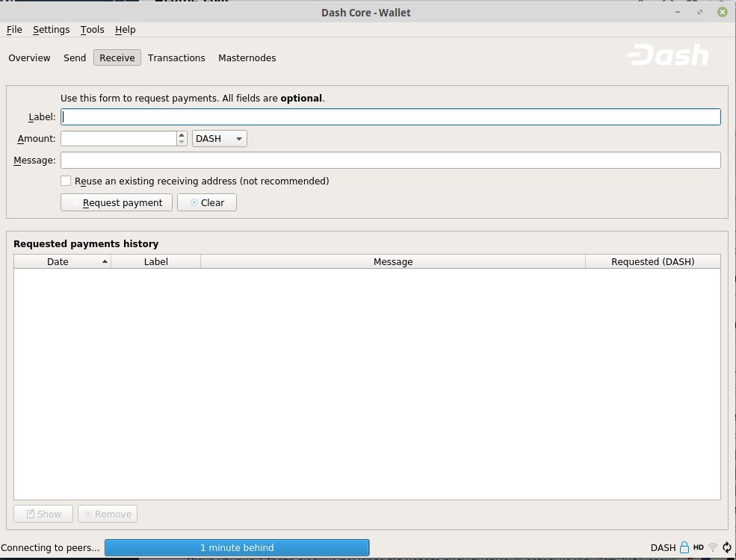Click the network connections signal icon
Image resolution: width=736 pixels, height=560 pixels.
pos(713,547)
